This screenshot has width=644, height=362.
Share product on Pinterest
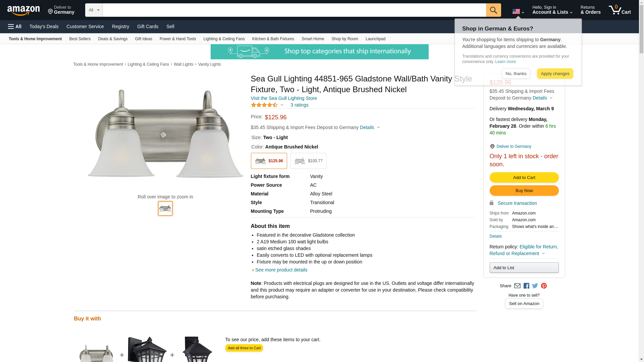[544, 286]
